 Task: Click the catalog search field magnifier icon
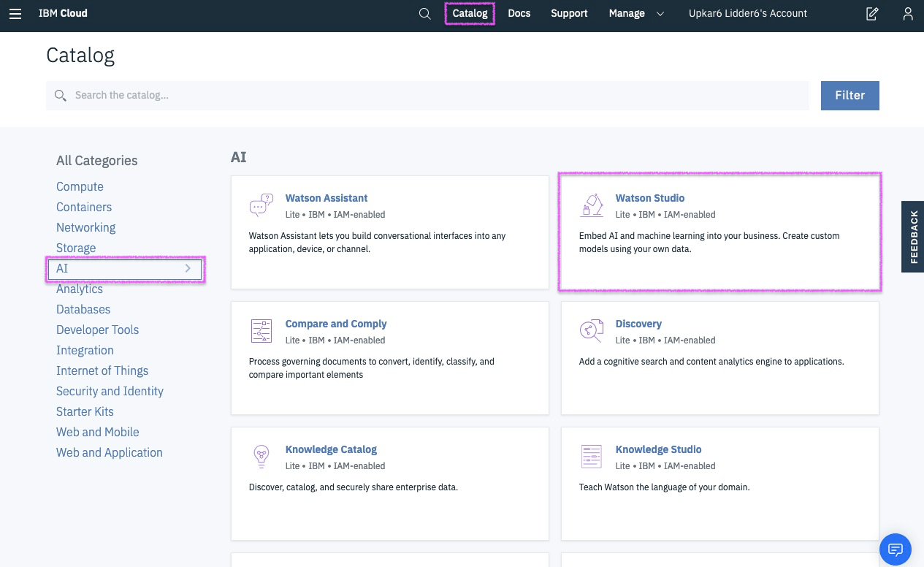pyautogui.click(x=61, y=96)
